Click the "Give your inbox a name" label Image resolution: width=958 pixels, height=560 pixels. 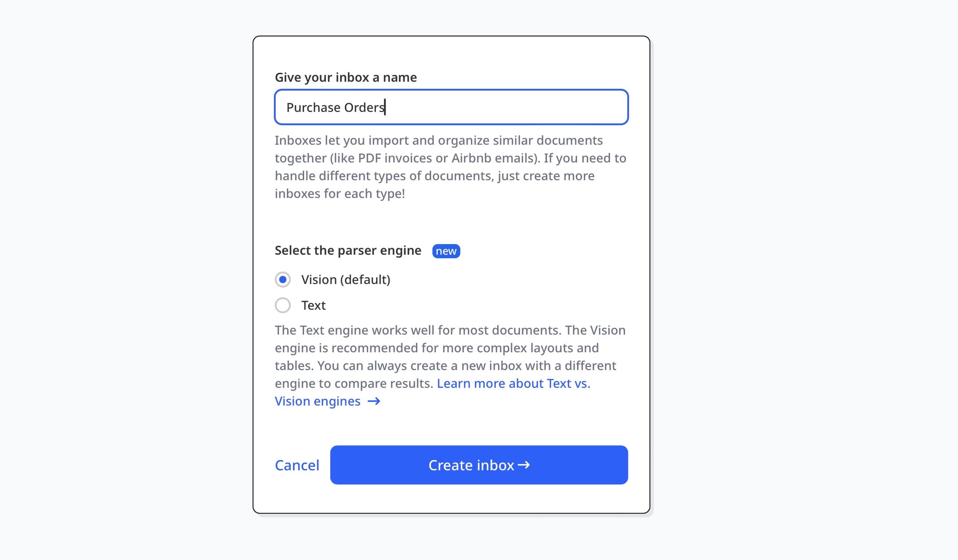tap(345, 78)
